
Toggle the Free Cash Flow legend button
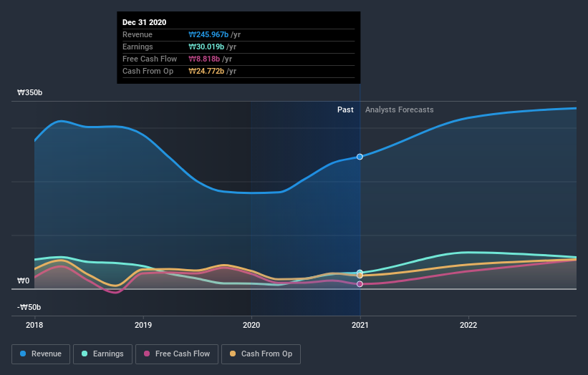coord(177,354)
